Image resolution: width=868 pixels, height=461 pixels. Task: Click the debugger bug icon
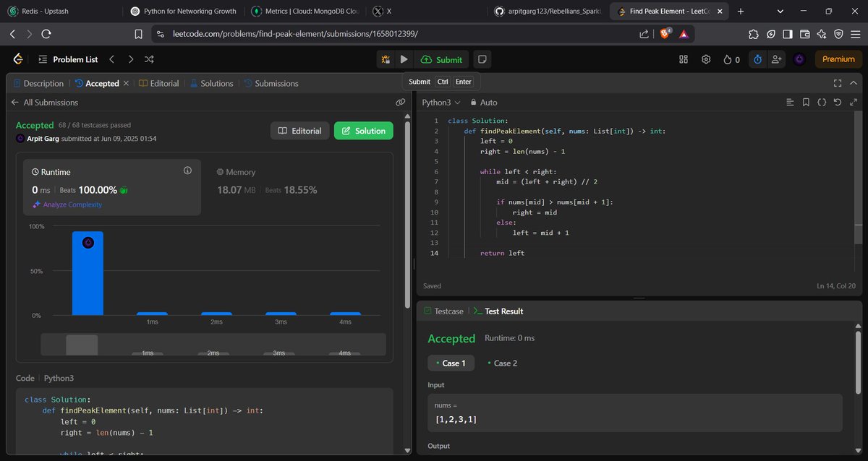(x=386, y=59)
